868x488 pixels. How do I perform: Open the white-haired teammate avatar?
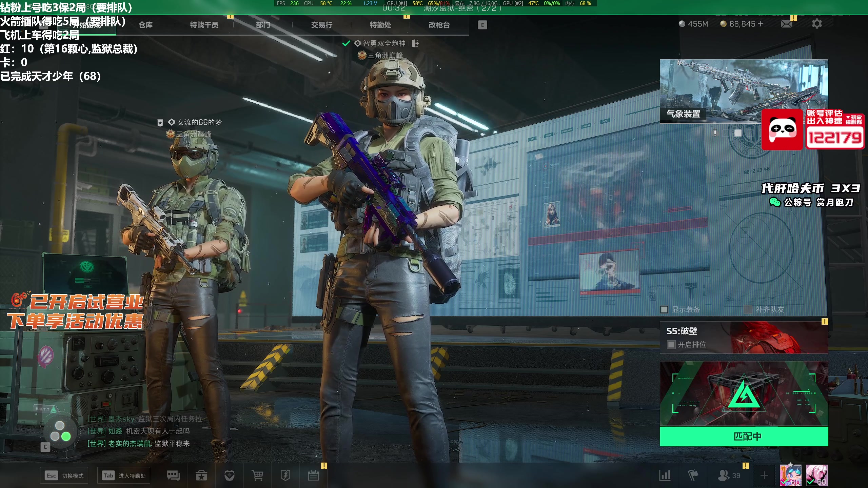click(x=816, y=475)
